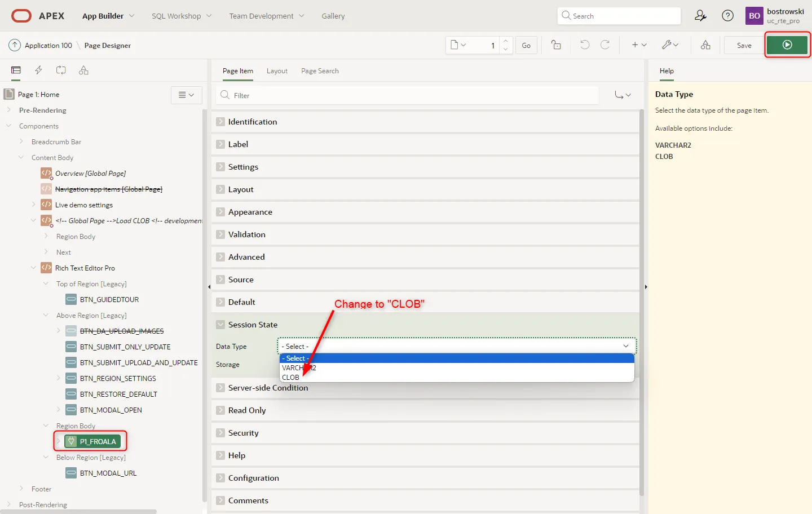The image size is (812, 514).
Task: Click the Undo arrow in the toolbar
Action: point(585,45)
